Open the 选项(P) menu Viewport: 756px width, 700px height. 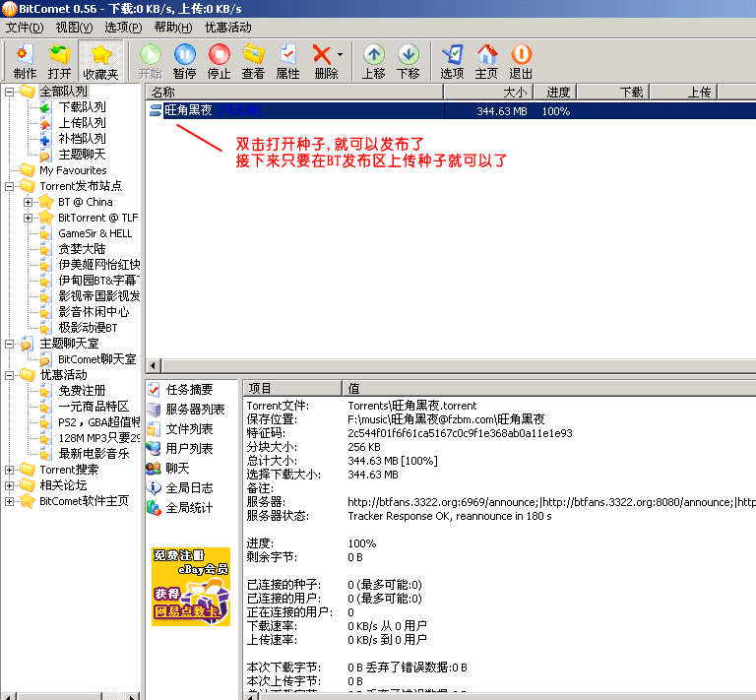point(123,28)
